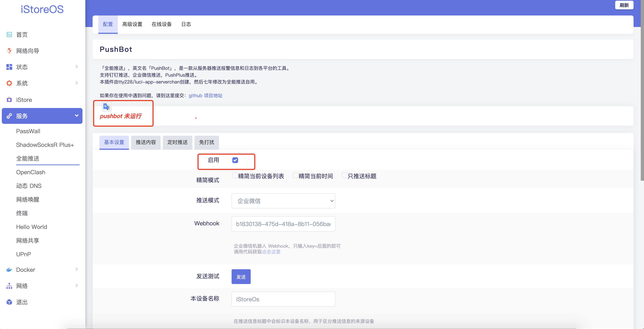Collapse the 服务 menu chevron

[77, 116]
